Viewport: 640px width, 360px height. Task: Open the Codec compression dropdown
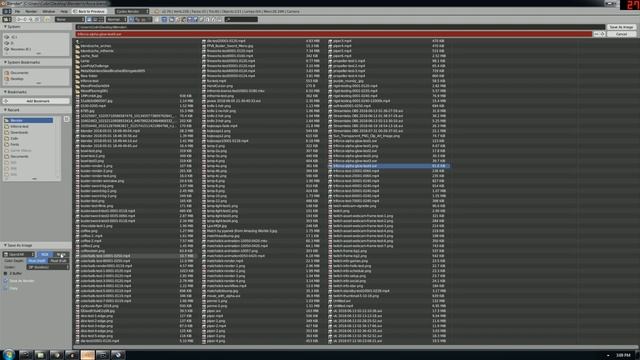click(48, 267)
